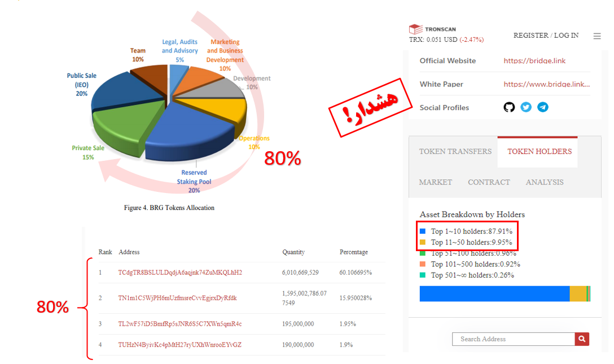This screenshot has width=614, height=364.
Task: Click the percentage 1.9%
Action: tap(346, 345)
